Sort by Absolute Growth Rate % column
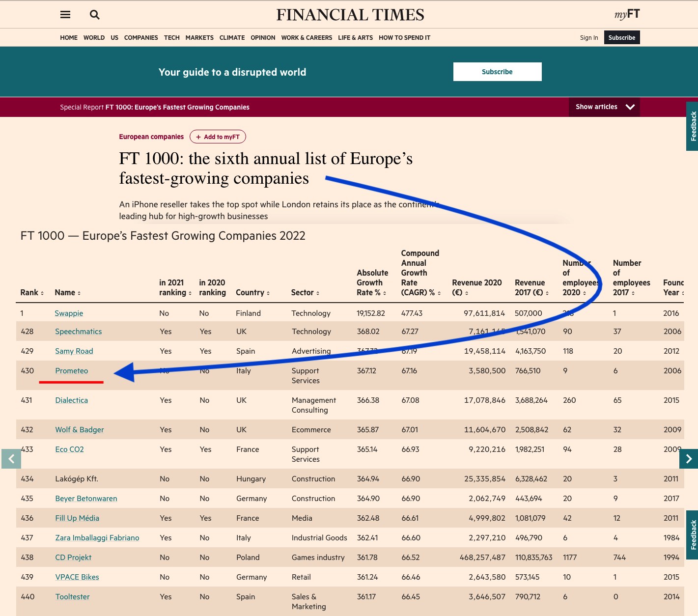The width and height of the screenshot is (698, 616). pos(385,293)
